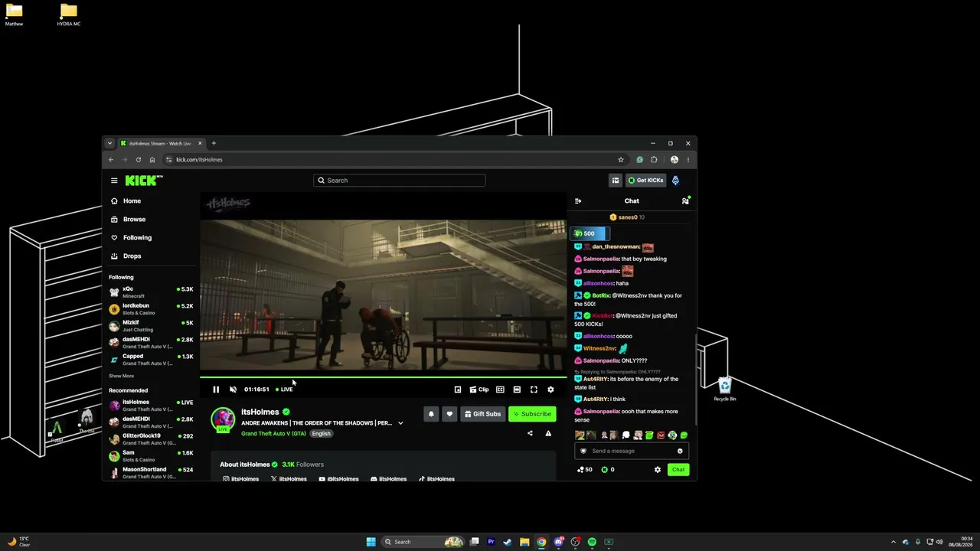Image resolution: width=980 pixels, height=551 pixels.
Task: Subscribe to itsHolmes
Action: pos(532,414)
